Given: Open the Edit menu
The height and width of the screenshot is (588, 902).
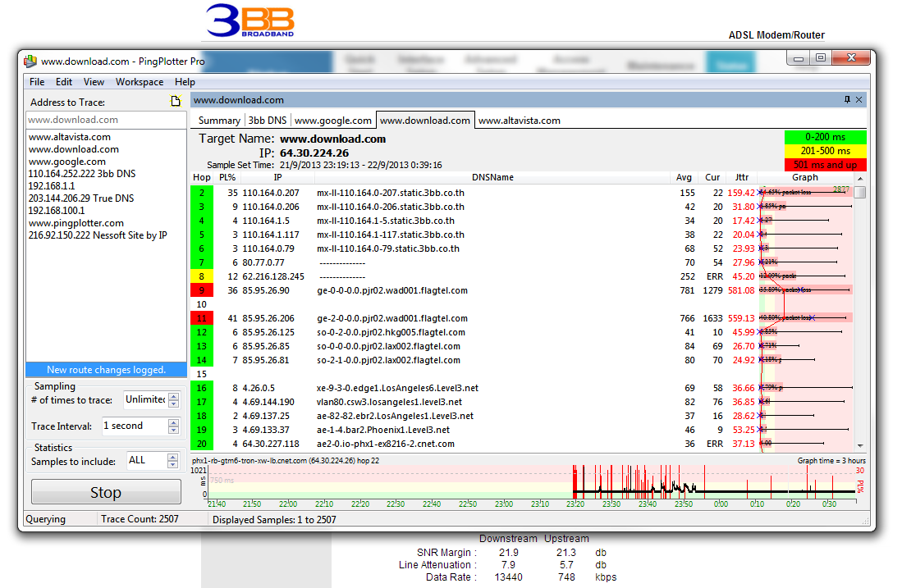Looking at the screenshot, I should [x=64, y=82].
